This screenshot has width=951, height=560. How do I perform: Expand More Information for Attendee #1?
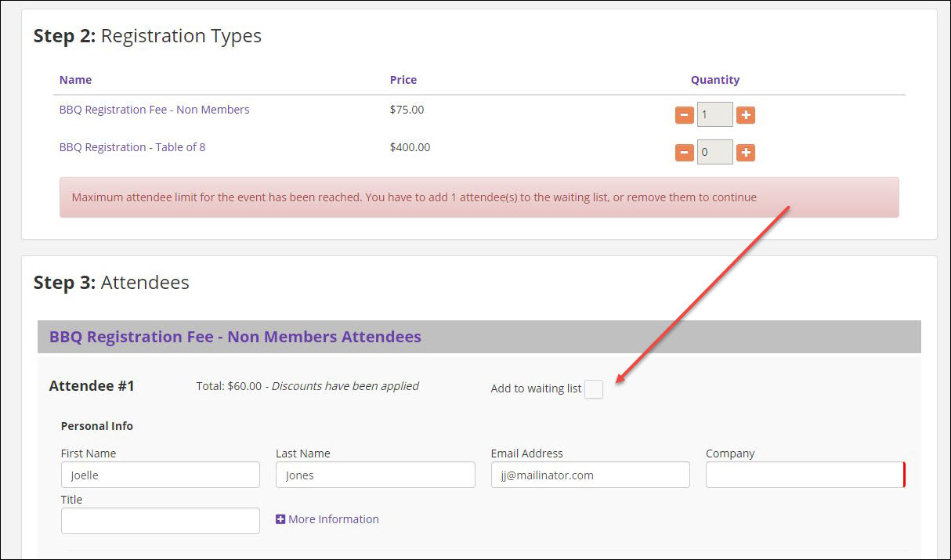327,519
